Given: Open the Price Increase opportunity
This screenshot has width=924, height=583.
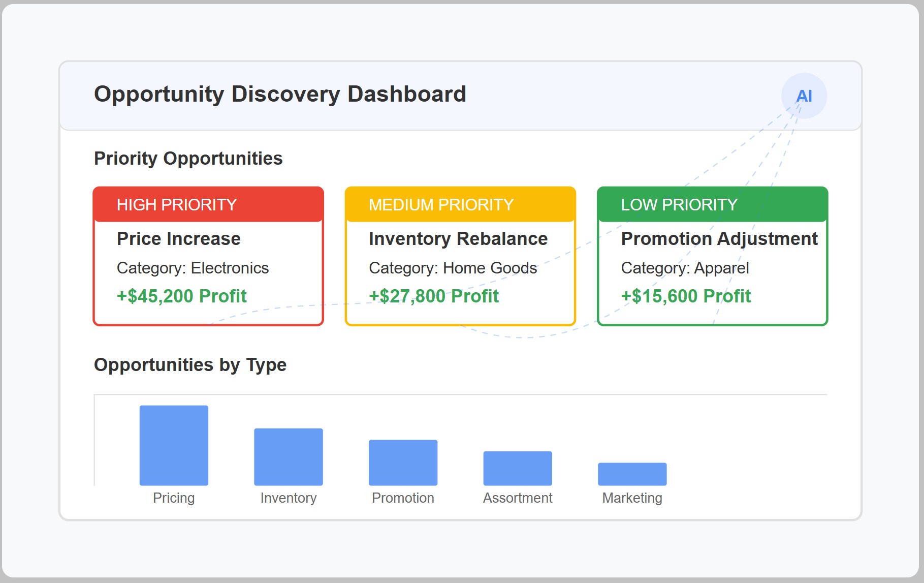Looking at the screenshot, I should (178, 238).
